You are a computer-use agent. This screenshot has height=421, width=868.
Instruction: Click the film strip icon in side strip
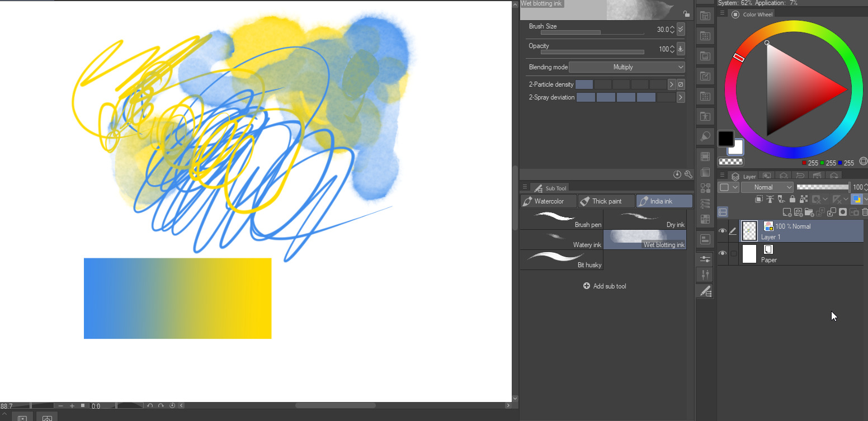[705, 157]
